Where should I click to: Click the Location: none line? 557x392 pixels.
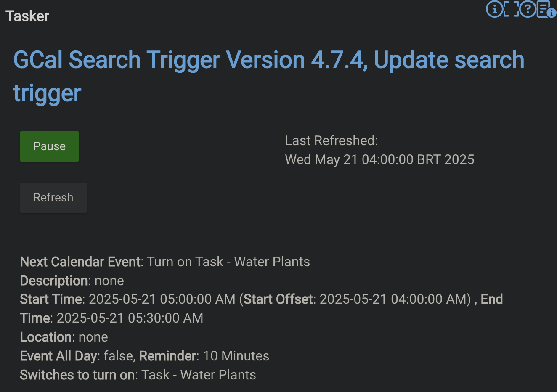[64, 337]
